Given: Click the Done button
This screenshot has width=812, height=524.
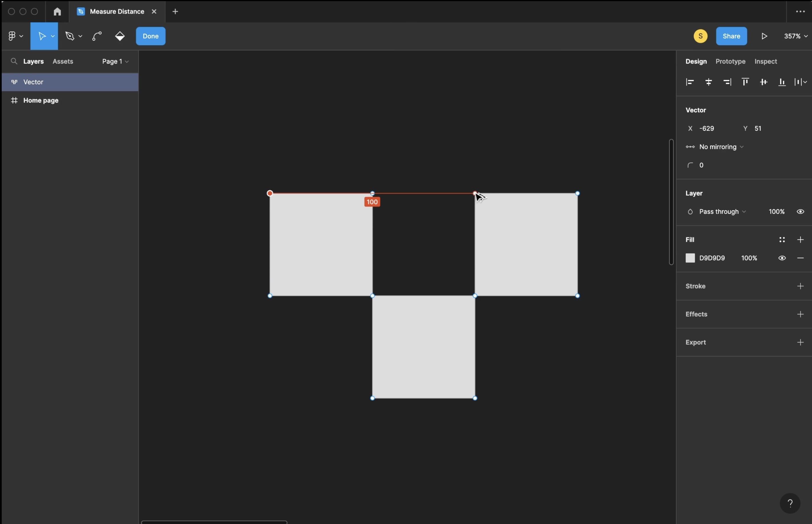Looking at the screenshot, I should [x=150, y=36].
